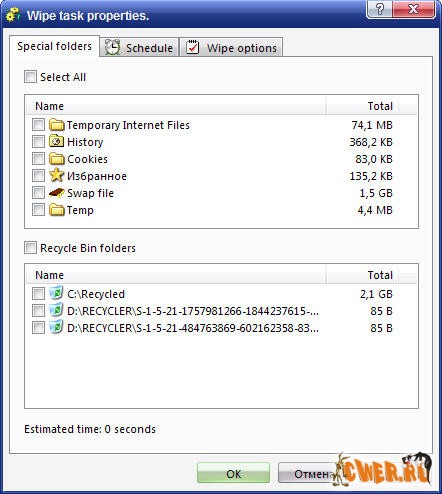The width and height of the screenshot is (442, 494).
Task: Click the C:\Recycled recycle bin icon
Action: 56,293
